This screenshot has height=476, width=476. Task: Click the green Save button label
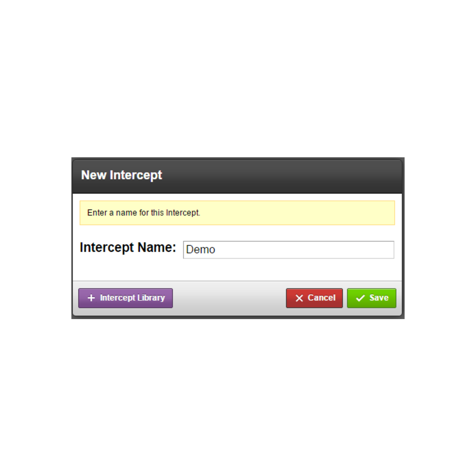pyautogui.click(x=379, y=298)
